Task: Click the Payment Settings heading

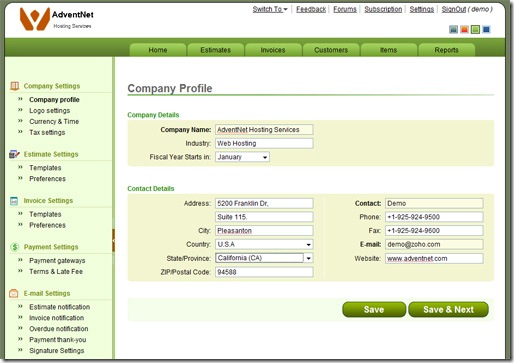Action: tap(51, 247)
